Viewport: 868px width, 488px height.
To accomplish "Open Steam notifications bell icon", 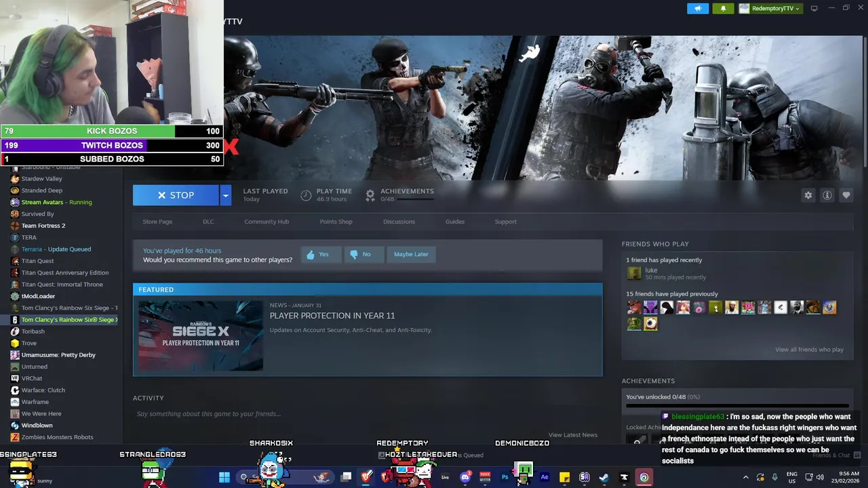I will click(723, 8).
